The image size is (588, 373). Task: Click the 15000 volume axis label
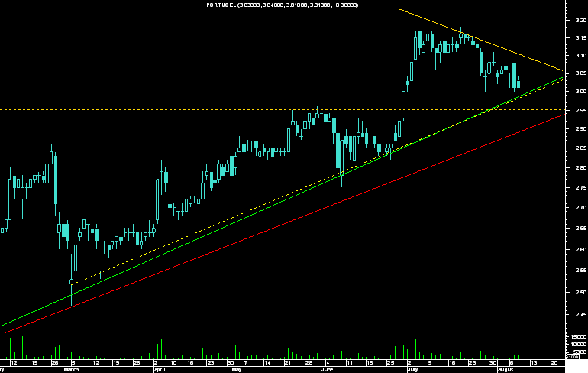click(579, 337)
